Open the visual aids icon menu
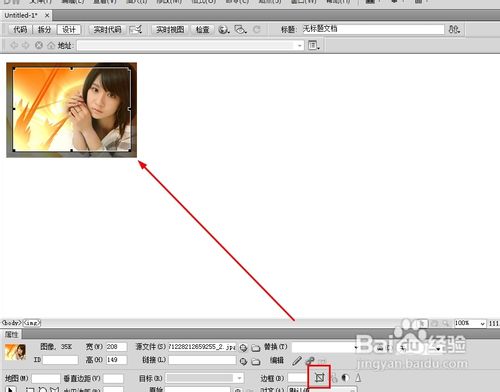This screenshot has height=392, width=500. point(240,30)
